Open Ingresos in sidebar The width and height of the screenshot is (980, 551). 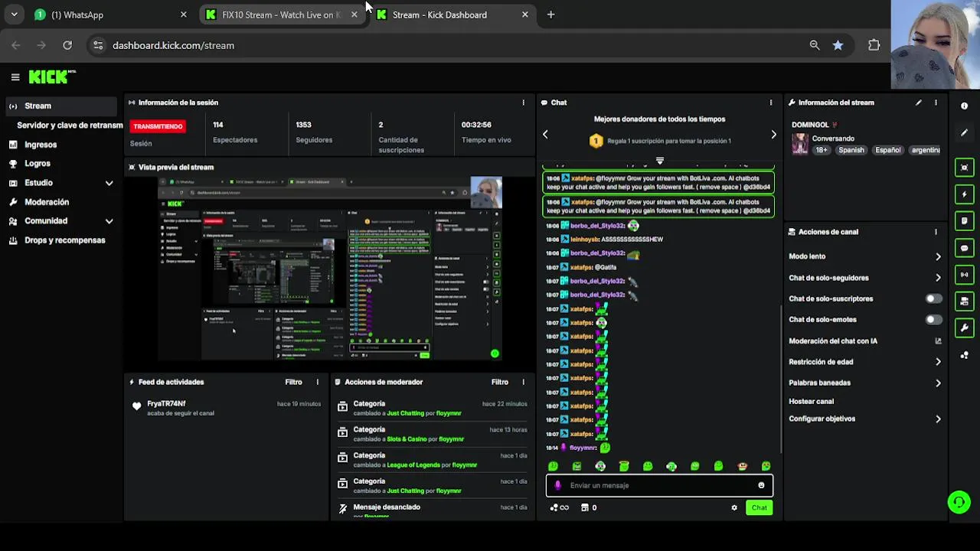click(41, 145)
